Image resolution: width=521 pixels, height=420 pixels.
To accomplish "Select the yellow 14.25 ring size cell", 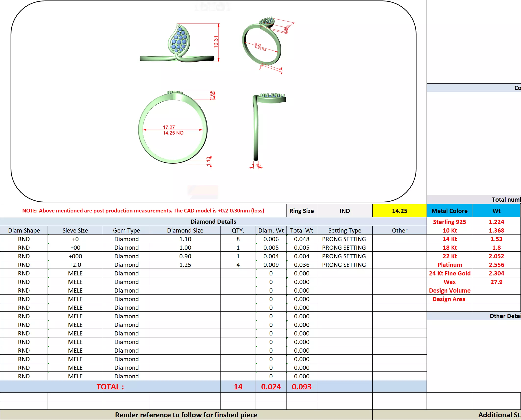I will (x=399, y=211).
